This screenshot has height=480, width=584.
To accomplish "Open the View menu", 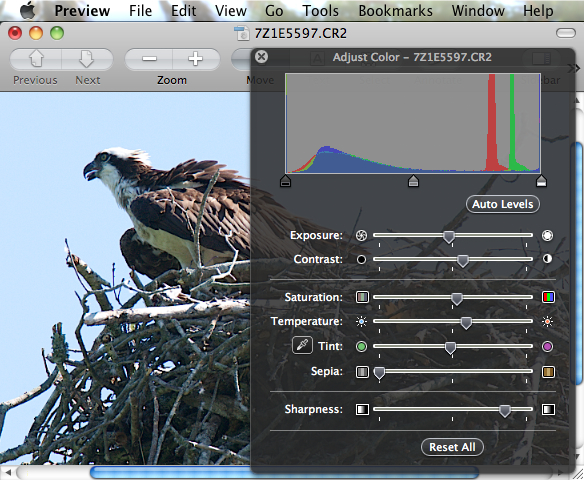I will click(x=231, y=10).
